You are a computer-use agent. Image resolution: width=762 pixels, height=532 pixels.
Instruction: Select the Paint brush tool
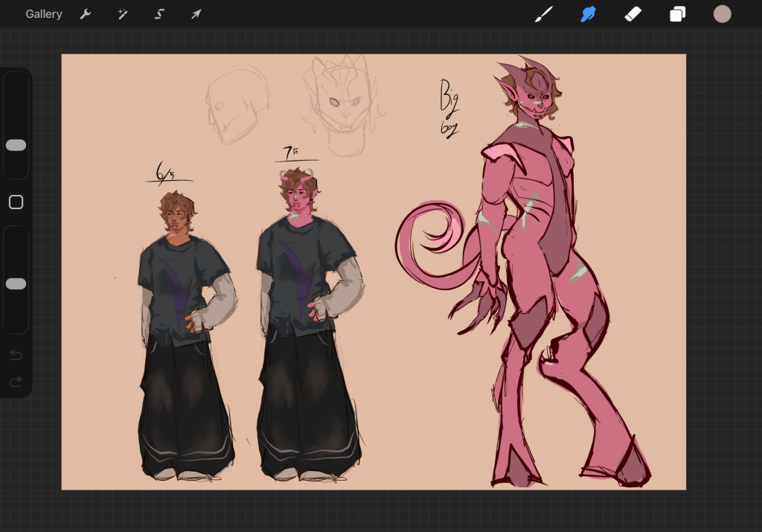pyautogui.click(x=544, y=14)
